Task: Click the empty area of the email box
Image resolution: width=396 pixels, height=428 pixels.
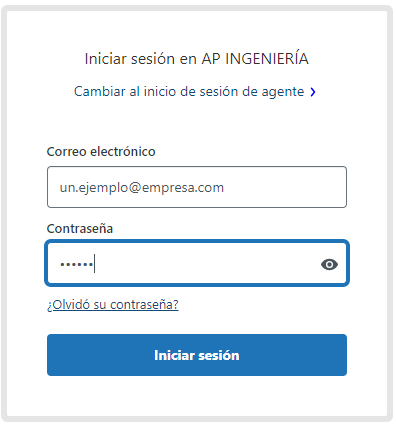Action: click(x=283, y=187)
